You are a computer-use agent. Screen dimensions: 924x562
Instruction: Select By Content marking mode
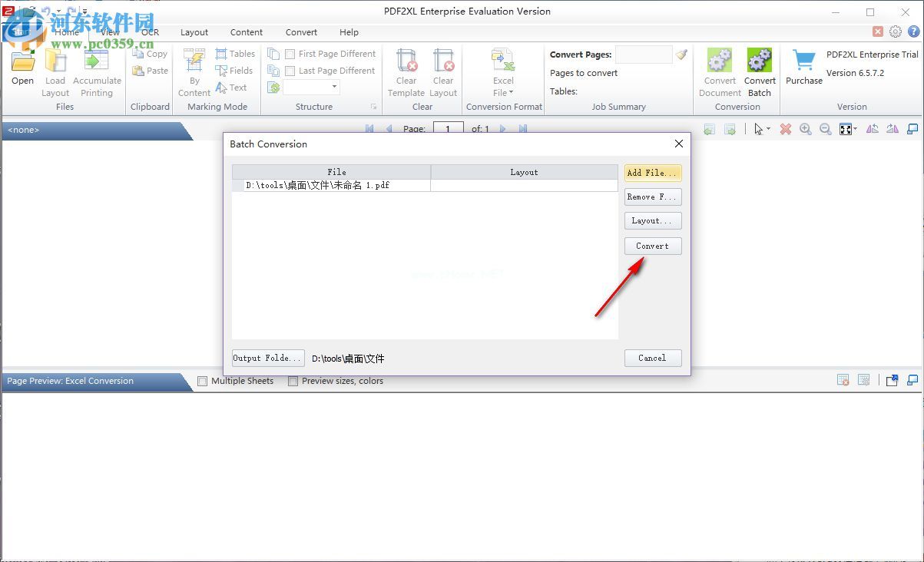click(194, 61)
